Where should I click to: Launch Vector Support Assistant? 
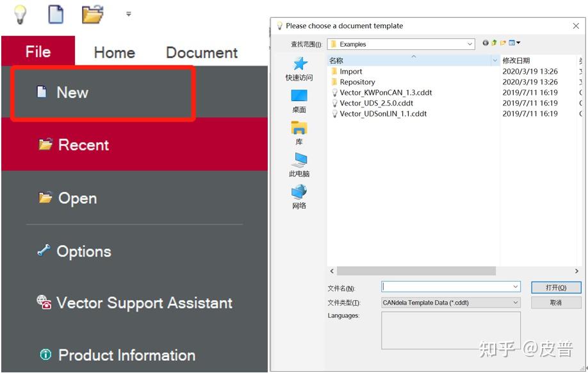[135, 303]
